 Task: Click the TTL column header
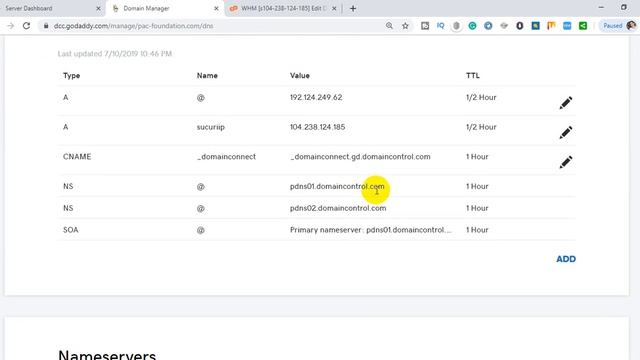click(473, 76)
